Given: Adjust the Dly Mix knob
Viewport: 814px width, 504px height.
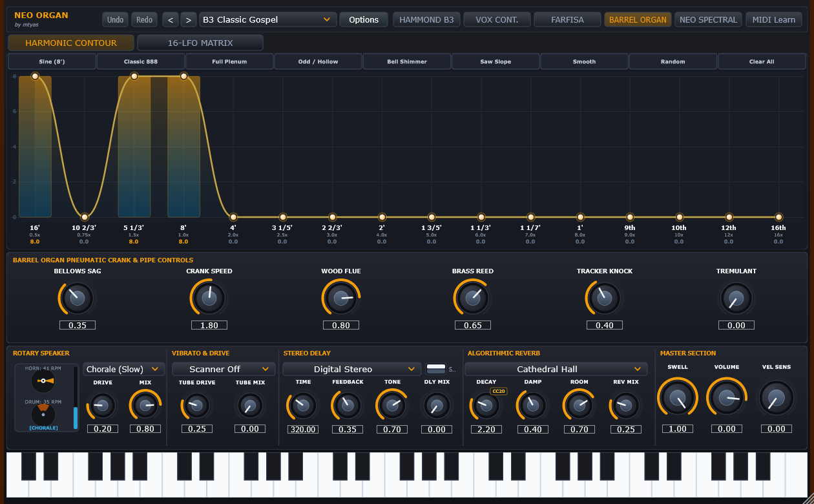Looking at the screenshot, I should click(437, 406).
